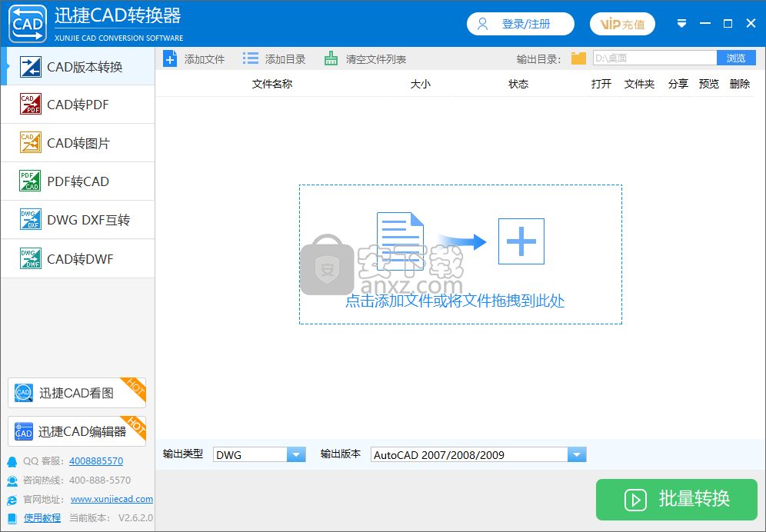Click the 打开 column header

pos(601,84)
